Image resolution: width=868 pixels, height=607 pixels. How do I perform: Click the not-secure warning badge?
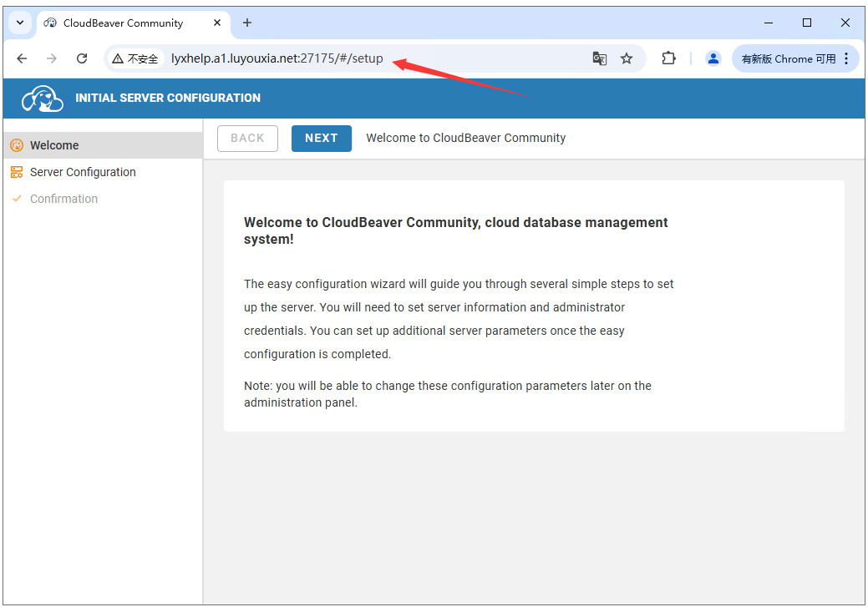point(135,58)
